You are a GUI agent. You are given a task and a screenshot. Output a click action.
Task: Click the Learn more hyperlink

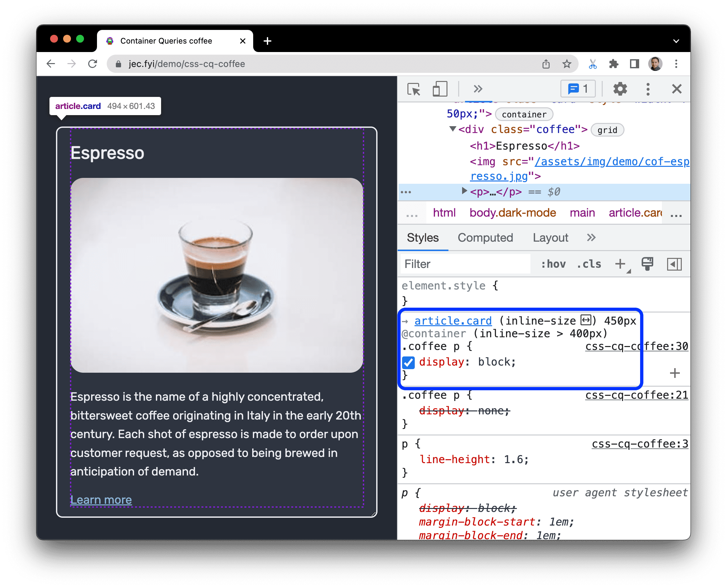[x=100, y=499]
